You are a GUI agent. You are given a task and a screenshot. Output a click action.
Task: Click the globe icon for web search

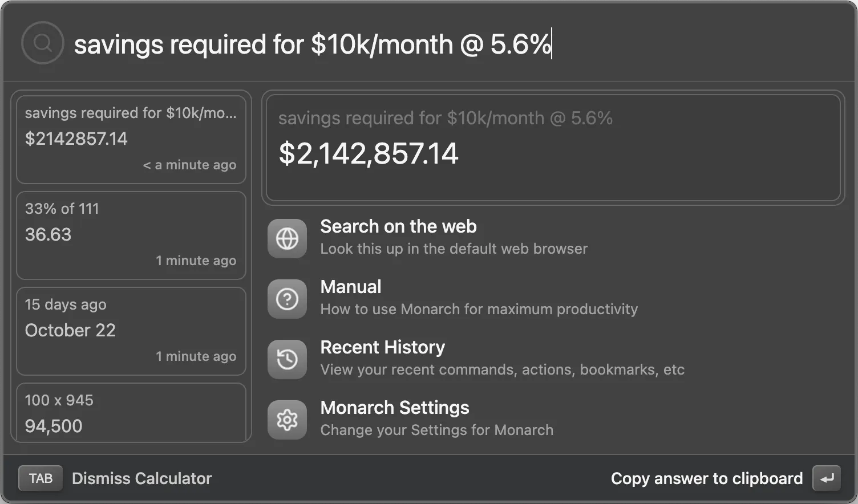click(x=287, y=238)
